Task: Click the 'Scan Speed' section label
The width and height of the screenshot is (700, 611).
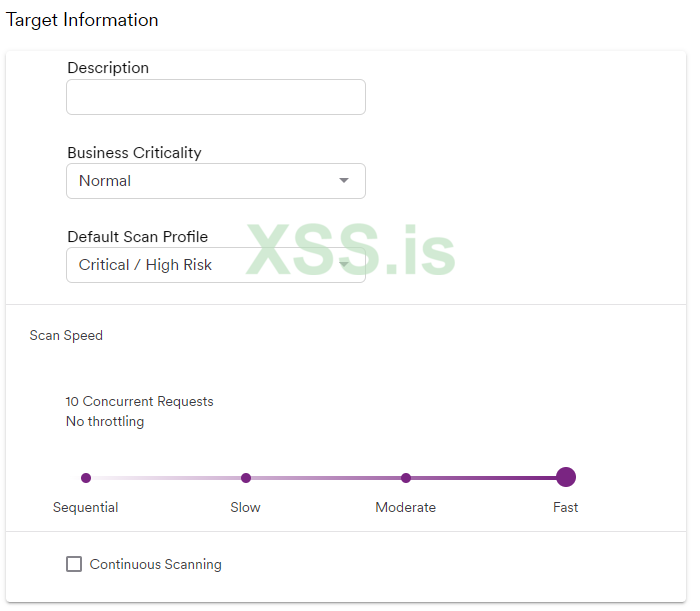Action: point(66,335)
